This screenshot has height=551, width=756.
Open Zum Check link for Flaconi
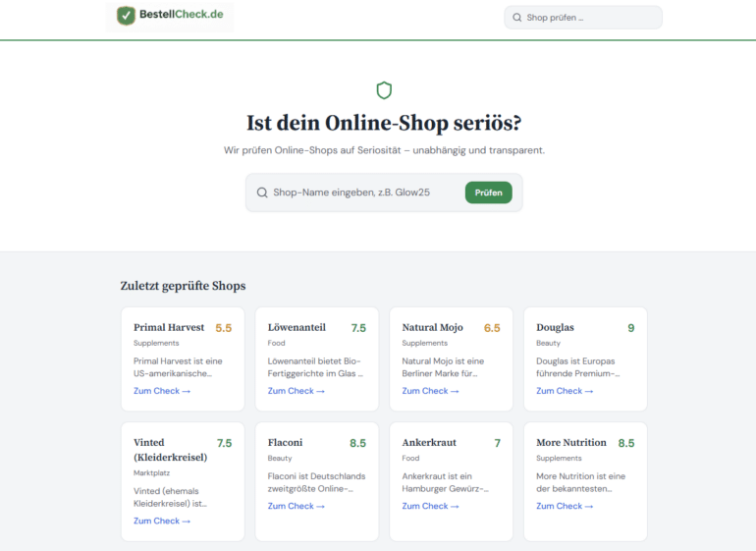point(296,506)
